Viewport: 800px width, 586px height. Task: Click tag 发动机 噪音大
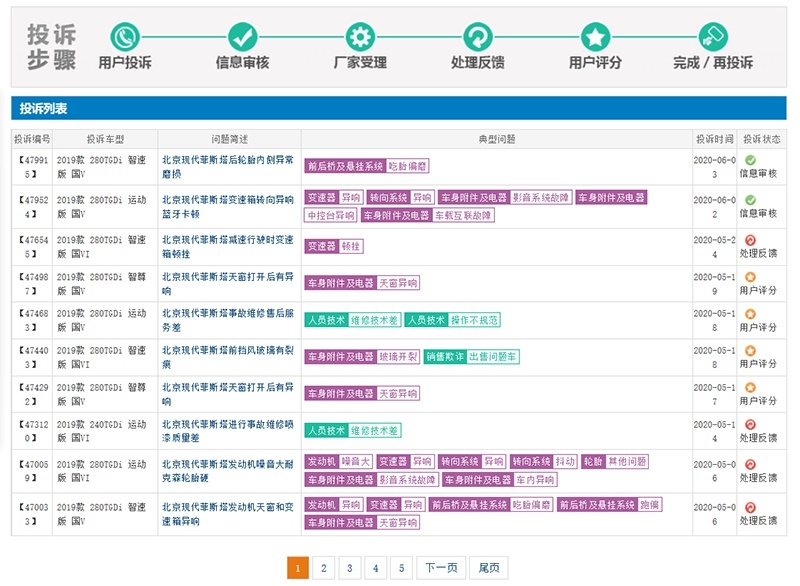pyautogui.click(x=339, y=462)
